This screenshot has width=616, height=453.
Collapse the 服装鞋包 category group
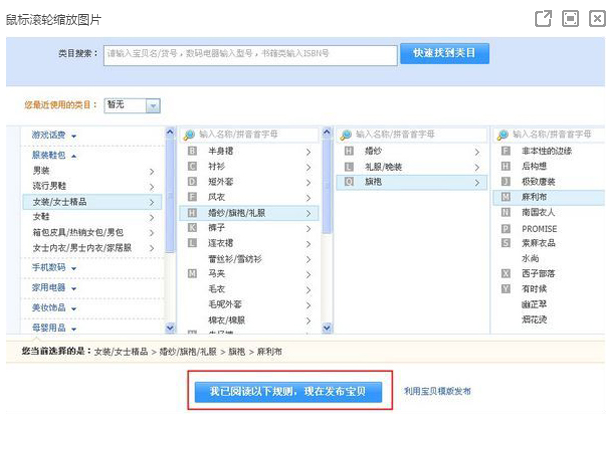(x=54, y=156)
